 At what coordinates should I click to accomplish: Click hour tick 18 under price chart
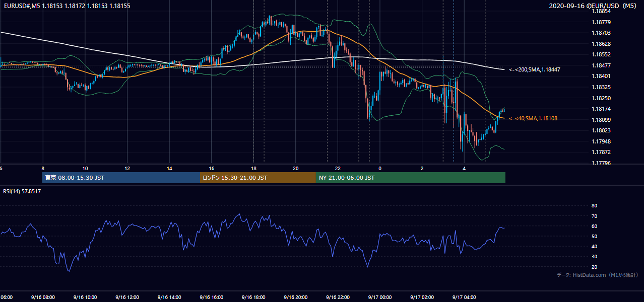tap(253, 169)
